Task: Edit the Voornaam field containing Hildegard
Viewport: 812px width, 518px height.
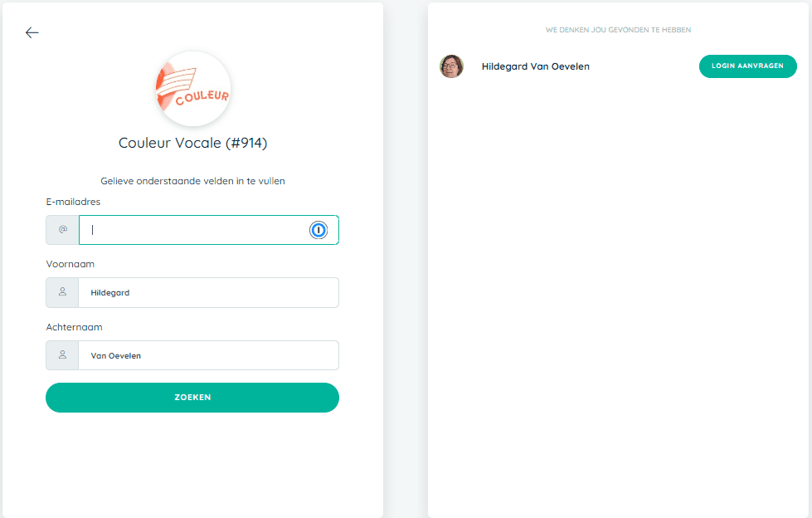Action: 209,292
